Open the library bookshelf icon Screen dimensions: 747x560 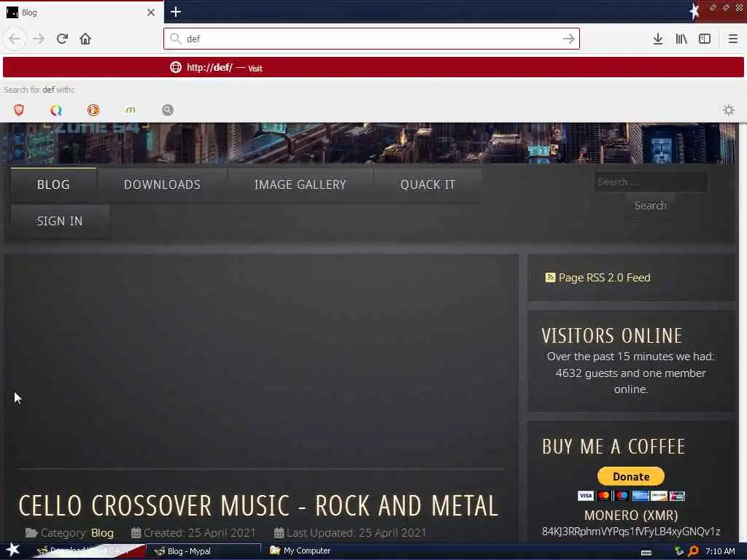(681, 39)
